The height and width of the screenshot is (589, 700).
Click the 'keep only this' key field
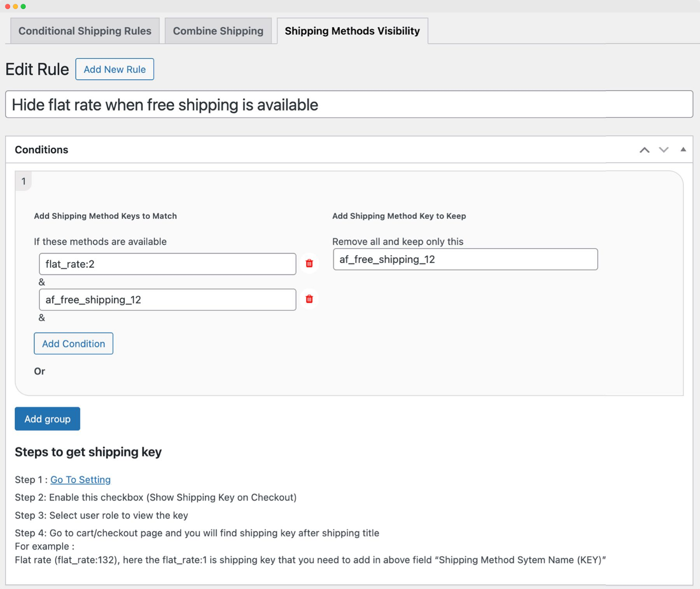click(x=465, y=259)
